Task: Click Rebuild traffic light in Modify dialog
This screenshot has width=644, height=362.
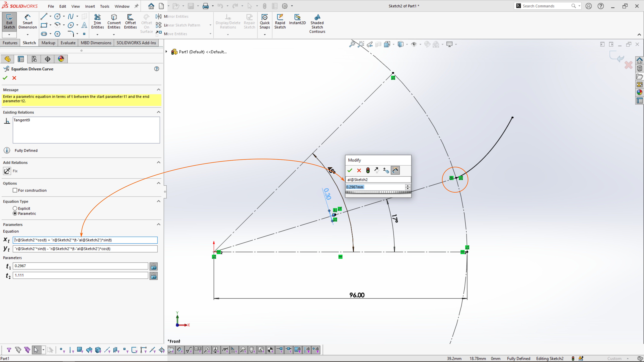Action: coord(368,170)
